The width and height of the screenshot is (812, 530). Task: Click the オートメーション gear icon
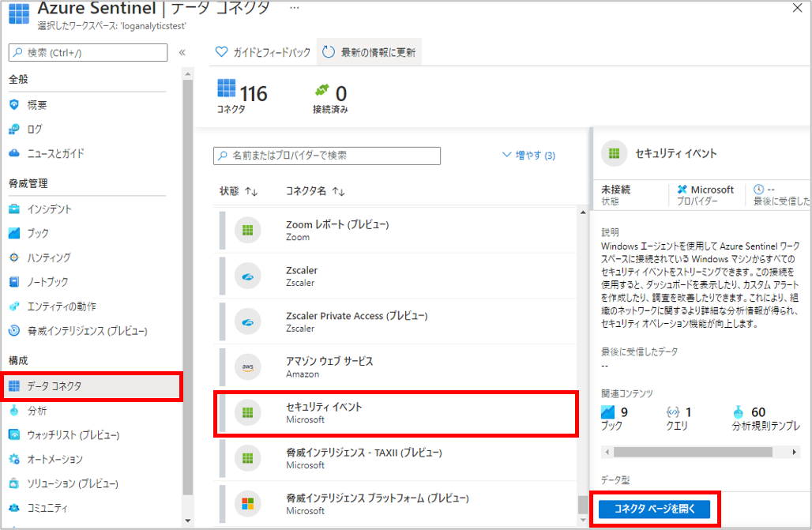[x=14, y=459]
